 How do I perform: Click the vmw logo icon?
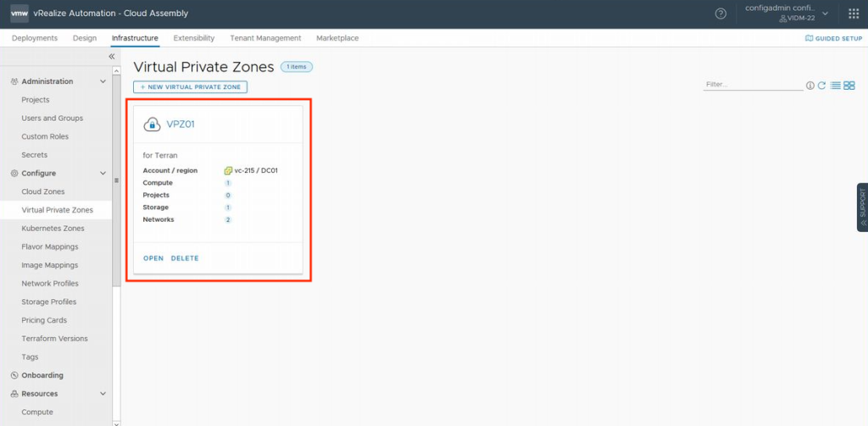point(19,14)
